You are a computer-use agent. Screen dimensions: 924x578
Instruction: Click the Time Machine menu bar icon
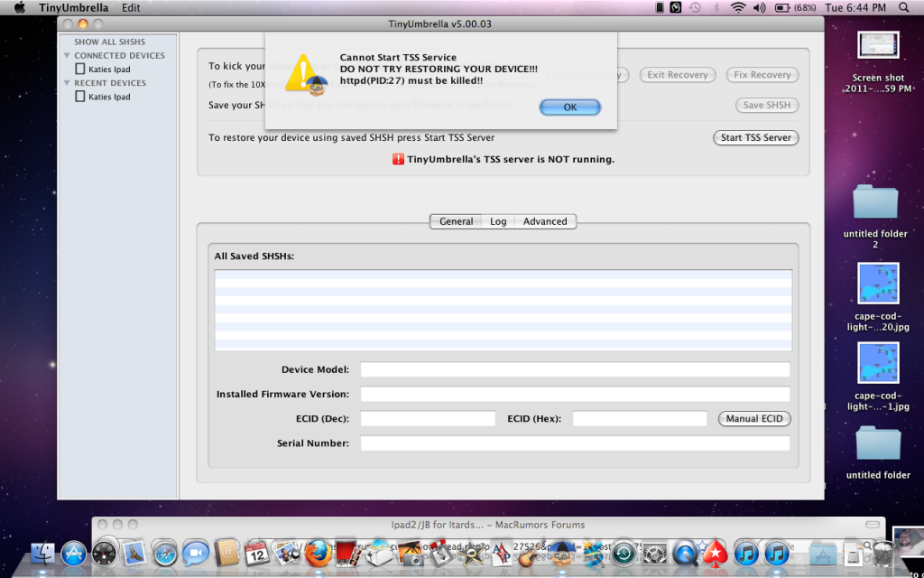click(x=696, y=7)
